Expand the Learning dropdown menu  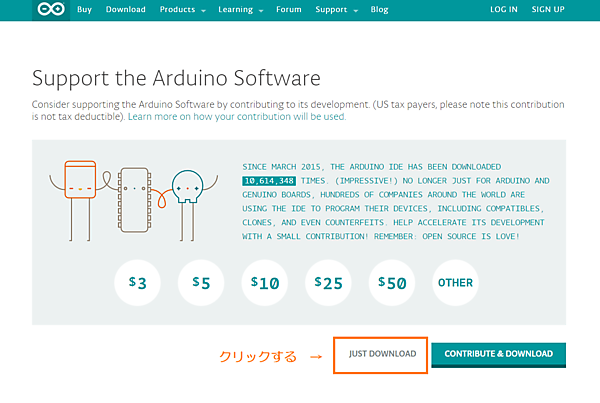click(240, 10)
